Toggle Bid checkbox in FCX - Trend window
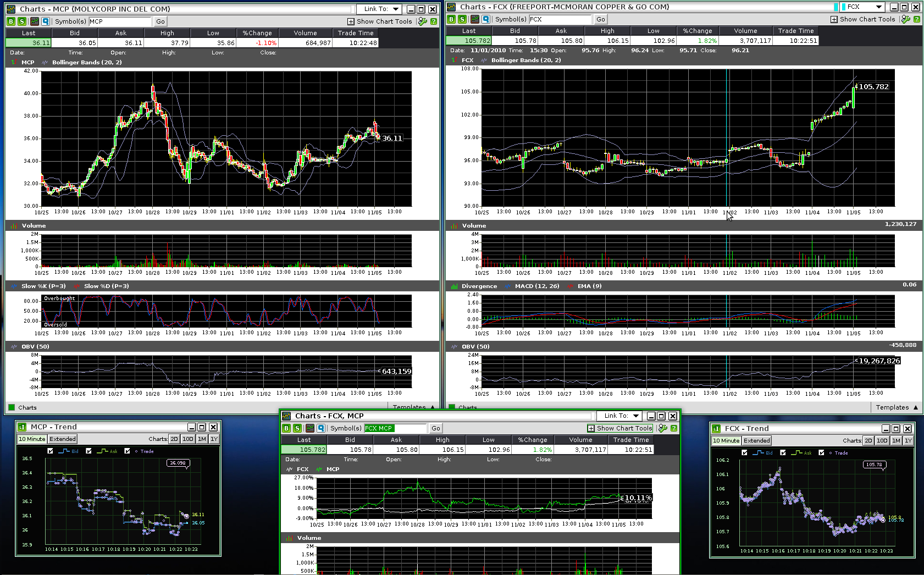This screenshot has height=575, width=924. point(745,453)
